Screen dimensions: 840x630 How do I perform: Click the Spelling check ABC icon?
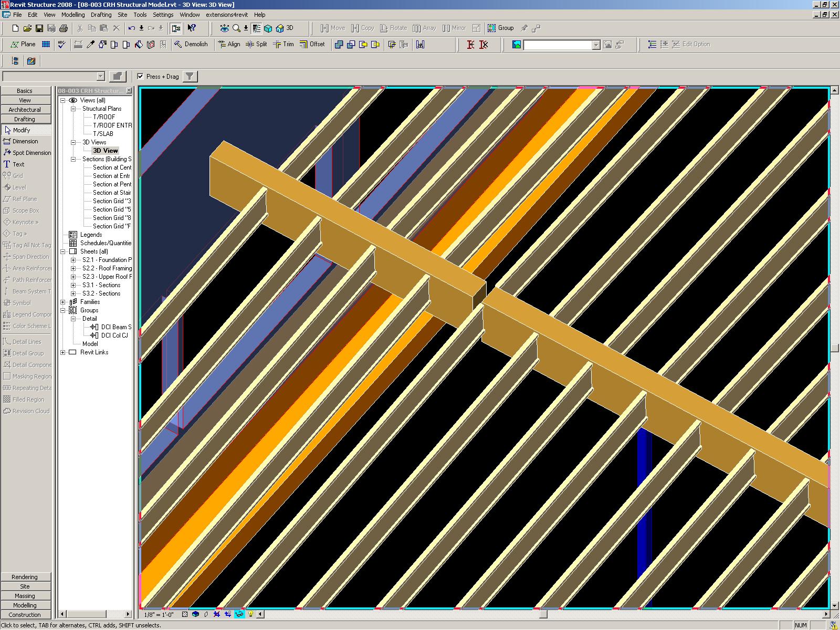coord(61,45)
